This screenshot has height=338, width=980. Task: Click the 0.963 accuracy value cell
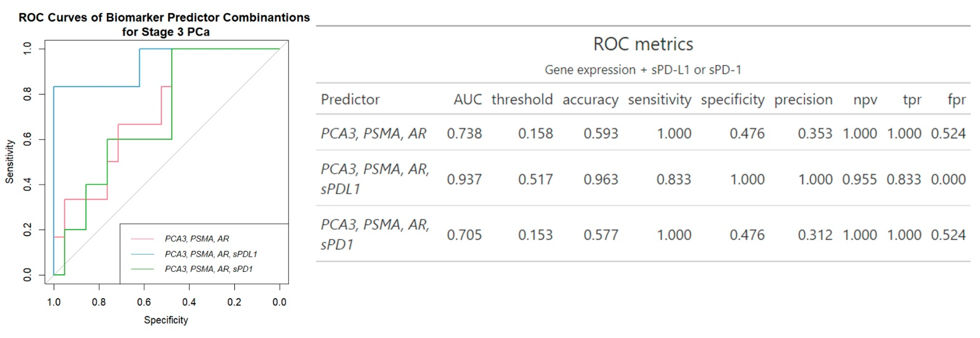601,179
